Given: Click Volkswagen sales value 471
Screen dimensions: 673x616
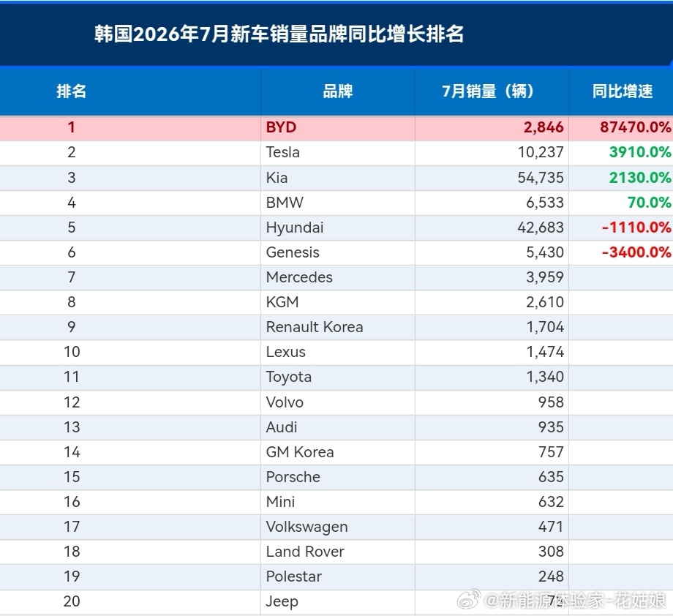Looking at the screenshot, I should click(551, 527).
